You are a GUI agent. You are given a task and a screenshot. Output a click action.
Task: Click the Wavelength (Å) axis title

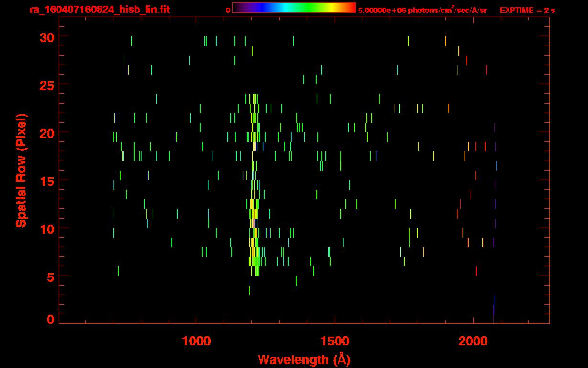pyautogui.click(x=304, y=359)
